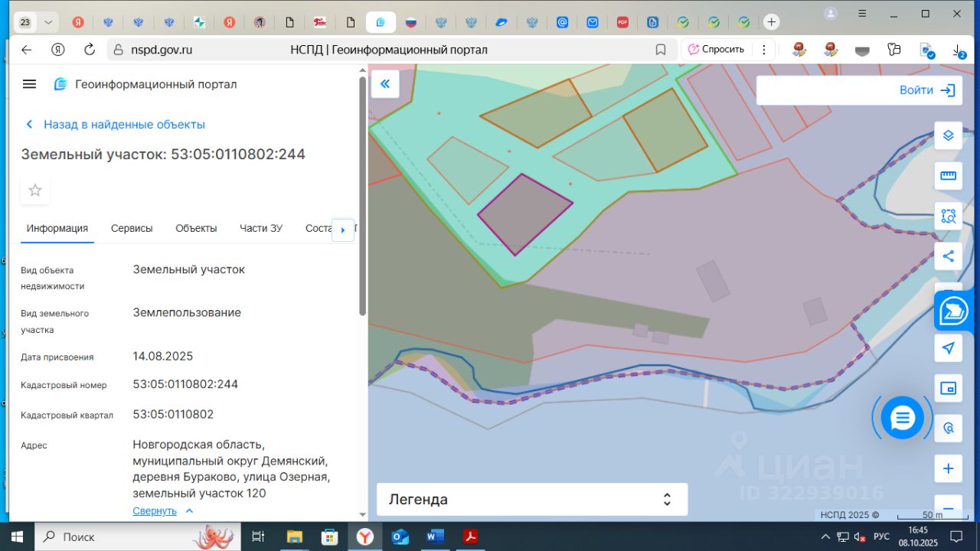980x551 pixels.
Task: Activate the area search selection tool
Action: pos(948,216)
